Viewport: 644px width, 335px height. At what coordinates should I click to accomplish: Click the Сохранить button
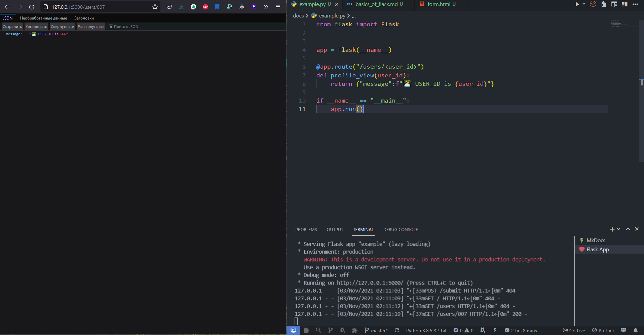coord(12,27)
